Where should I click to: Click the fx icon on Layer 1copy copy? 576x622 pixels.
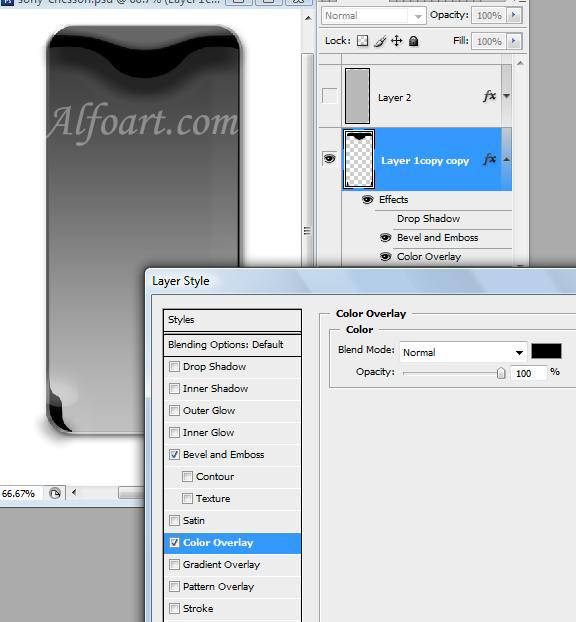[x=490, y=159]
